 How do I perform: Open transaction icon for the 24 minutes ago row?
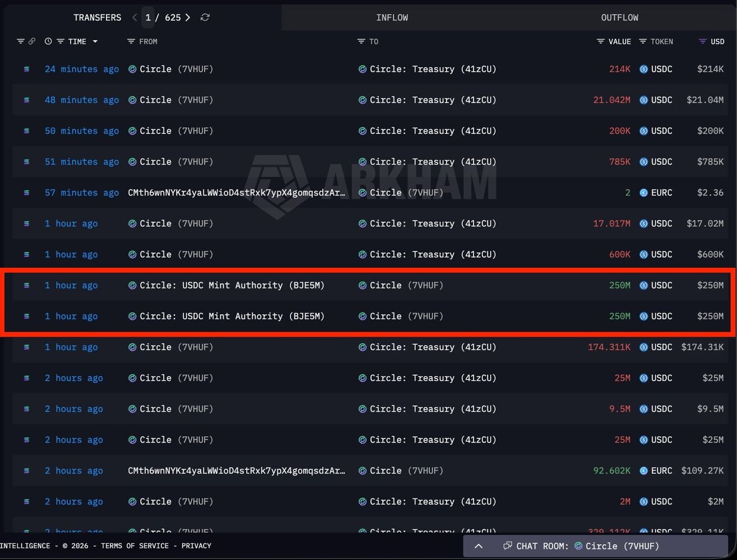click(x=26, y=69)
